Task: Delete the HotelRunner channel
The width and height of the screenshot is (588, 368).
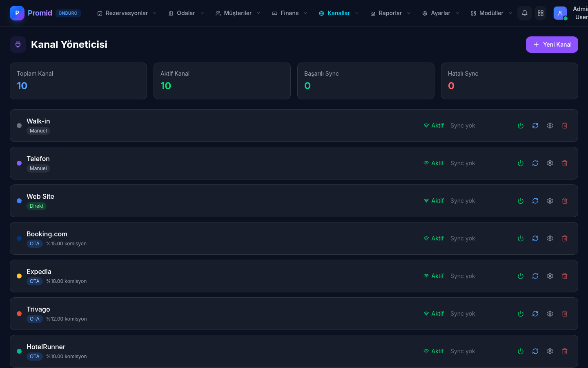Action: click(x=565, y=351)
